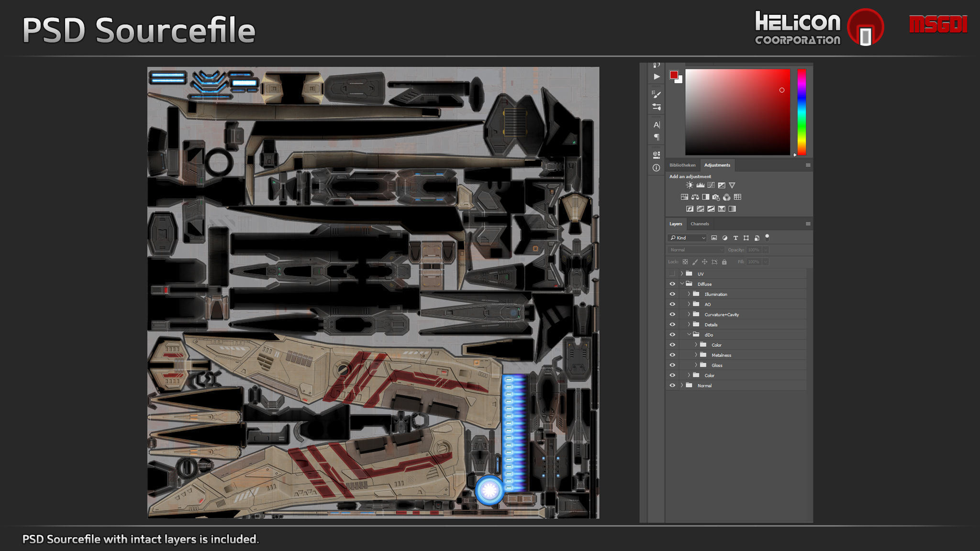
Task: Filter layers by type layers
Action: point(735,238)
